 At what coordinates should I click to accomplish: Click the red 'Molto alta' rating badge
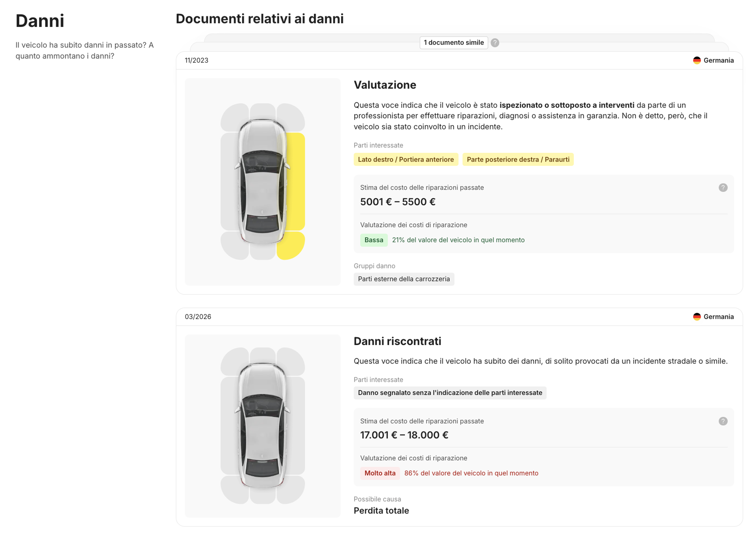point(380,473)
